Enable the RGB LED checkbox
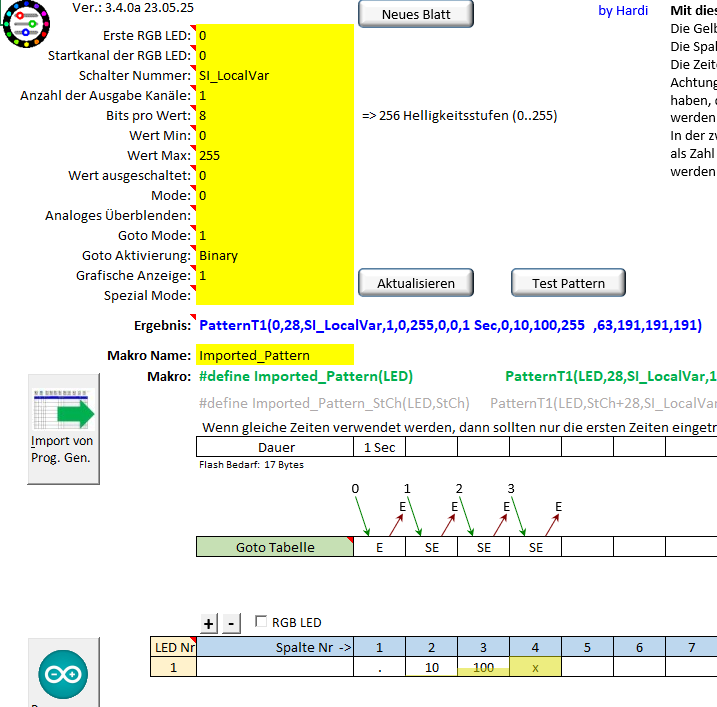This screenshot has width=717, height=707. [x=261, y=622]
